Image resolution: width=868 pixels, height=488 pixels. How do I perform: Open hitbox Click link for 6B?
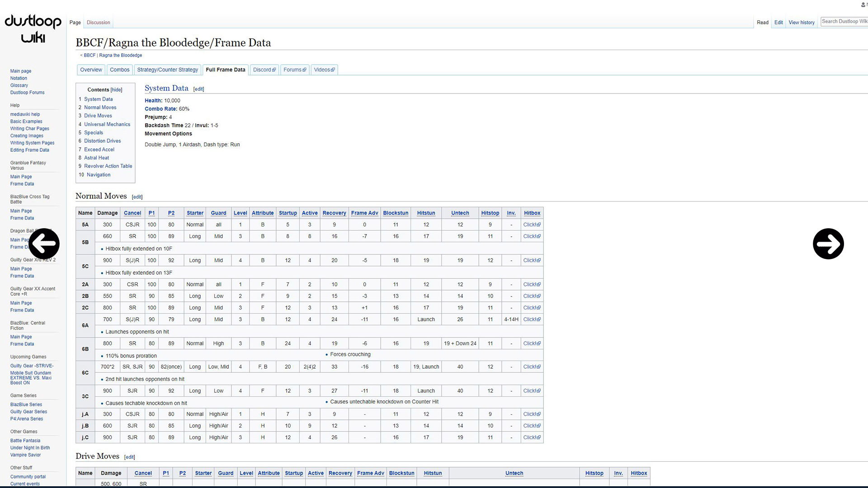pos(532,343)
